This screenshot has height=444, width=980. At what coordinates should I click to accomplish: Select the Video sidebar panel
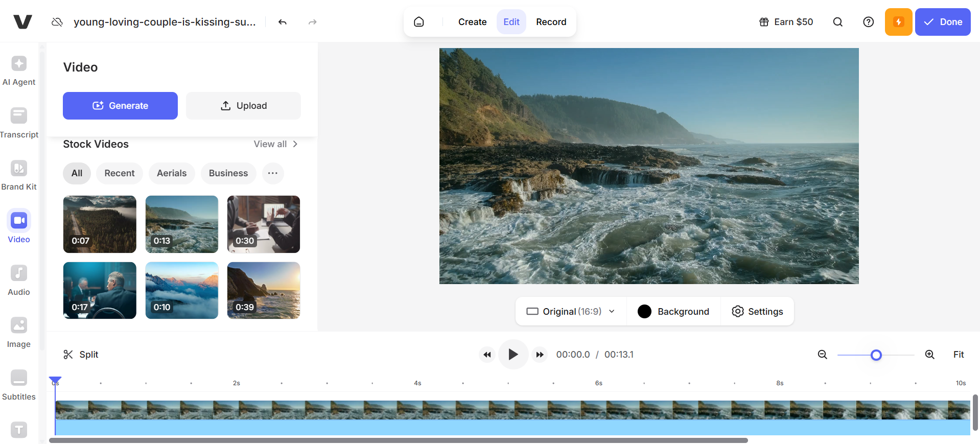[19, 227]
